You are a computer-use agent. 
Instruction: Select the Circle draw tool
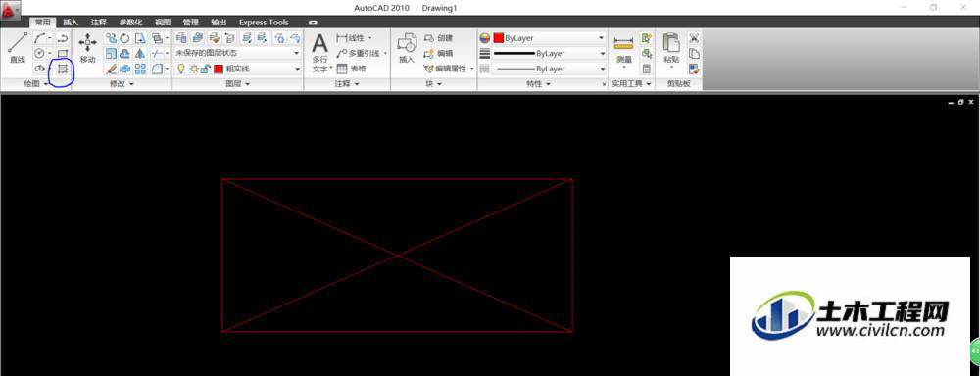[38, 54]
